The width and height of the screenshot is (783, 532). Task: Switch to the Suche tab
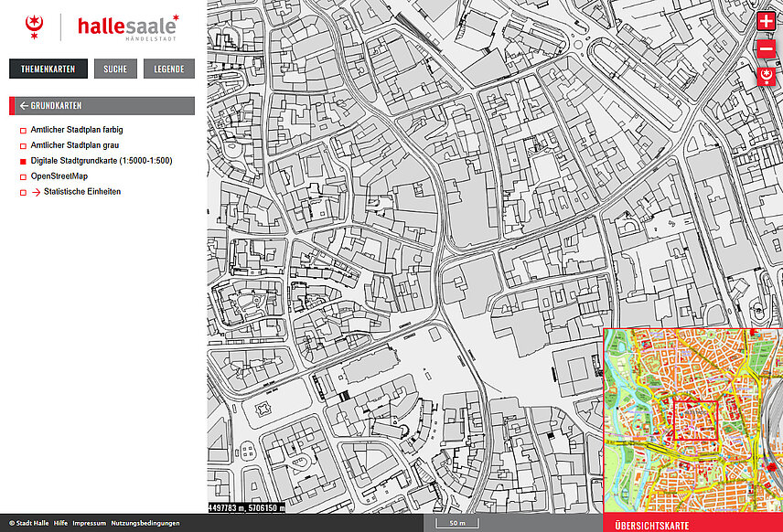click(115, 69)
